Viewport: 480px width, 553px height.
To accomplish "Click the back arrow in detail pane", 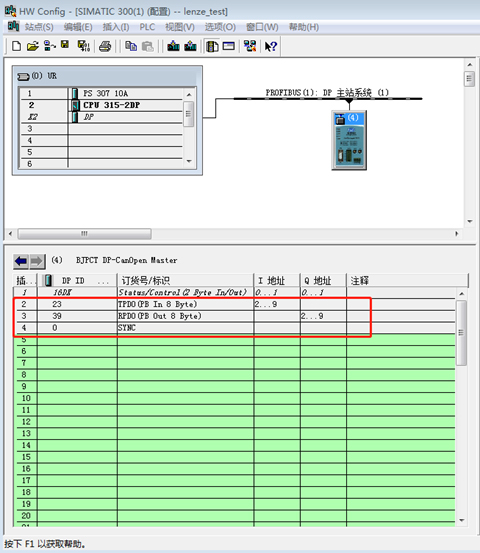I will pyautogui.click(x=21, y=262).
